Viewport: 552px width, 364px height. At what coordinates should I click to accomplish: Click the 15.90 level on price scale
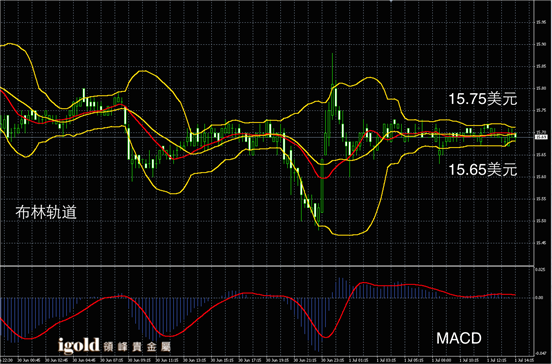[x=541, y=44]
